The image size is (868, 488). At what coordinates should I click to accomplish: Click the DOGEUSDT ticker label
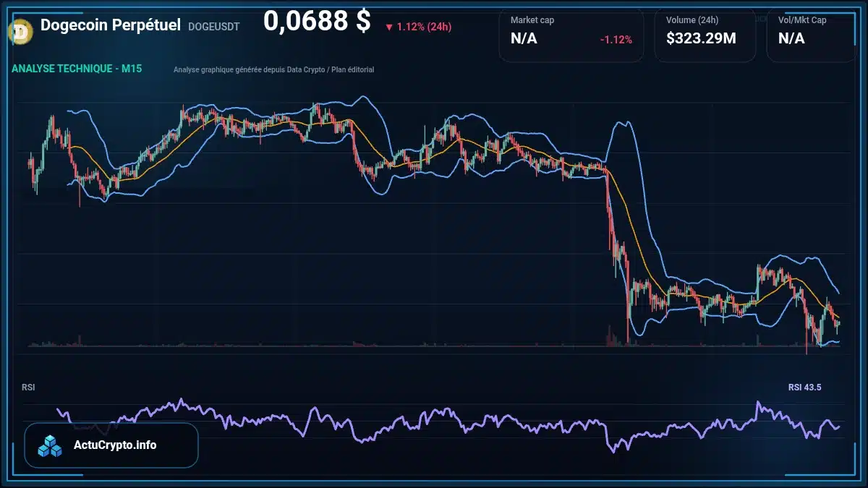(x=214, y=27)
